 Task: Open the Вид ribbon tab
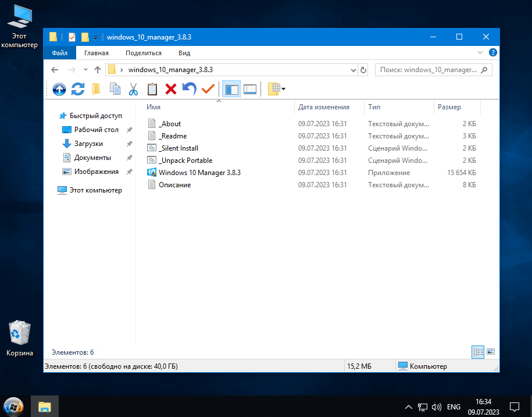(x=184, y=53)
